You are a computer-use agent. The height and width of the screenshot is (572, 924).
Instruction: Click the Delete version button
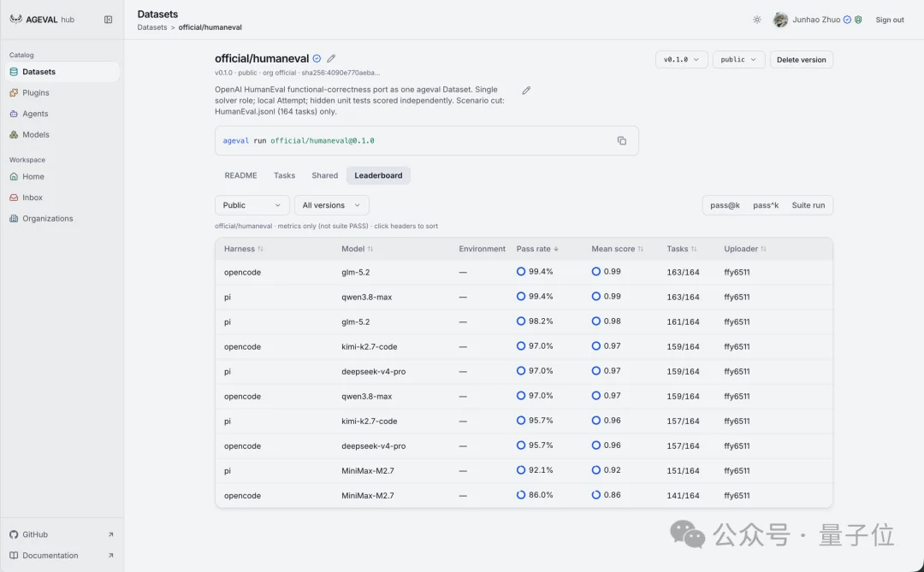pyautogui.click(x=801, y=60)
